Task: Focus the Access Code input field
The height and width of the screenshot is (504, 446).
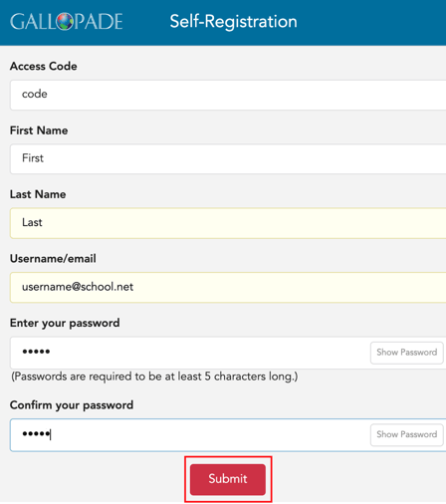Action: coord(228,95)
